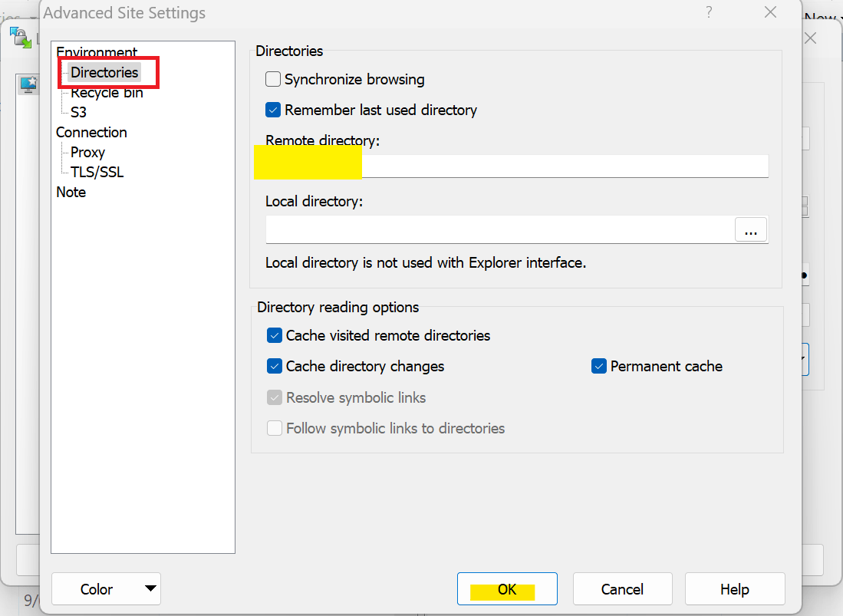The image size is (843, 616).
Task: Confirm settings with the OK button
Action: [507, 589]
